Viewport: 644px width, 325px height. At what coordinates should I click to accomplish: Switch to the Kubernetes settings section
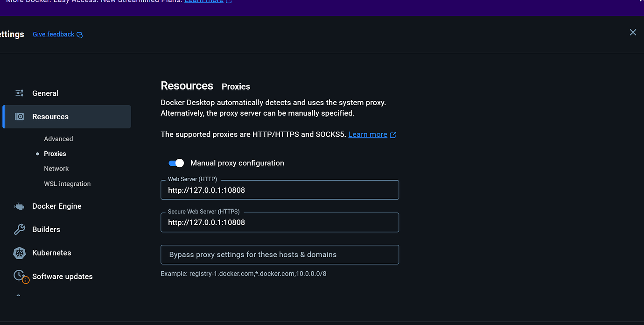point(51,253)
